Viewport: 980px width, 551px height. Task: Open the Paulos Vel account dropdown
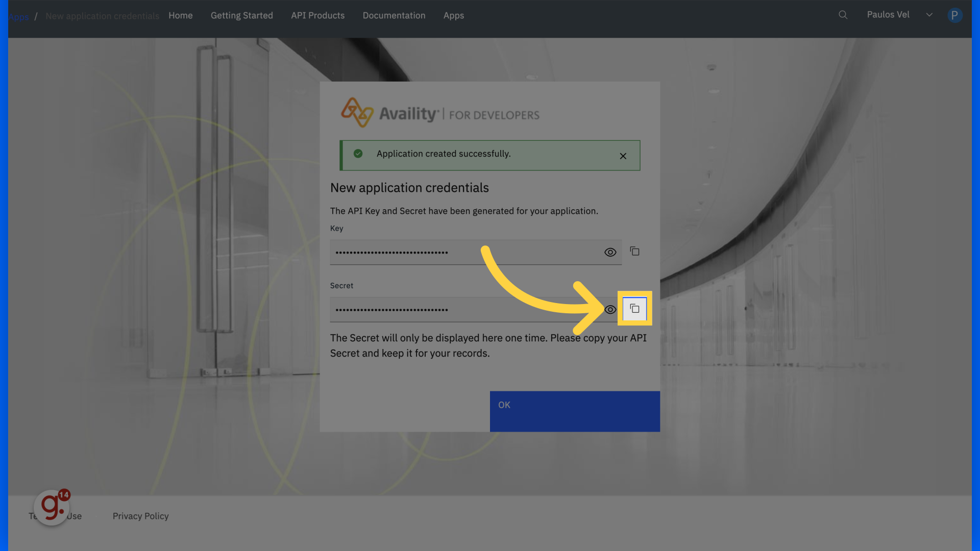coord(888,14)
